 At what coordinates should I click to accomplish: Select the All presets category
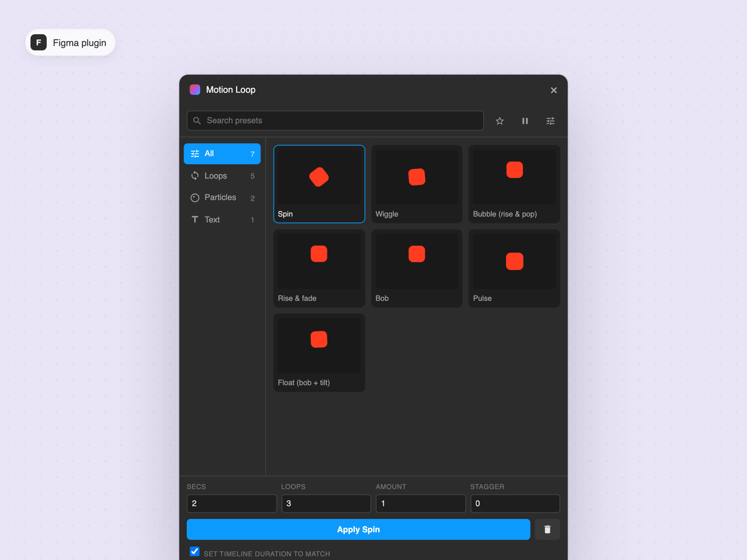[222, 154]
